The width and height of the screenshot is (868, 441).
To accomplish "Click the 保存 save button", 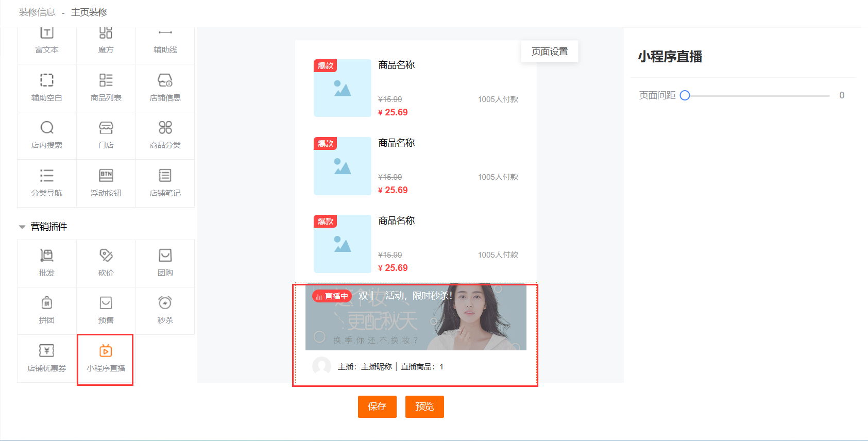I will [x=377, y=406].
